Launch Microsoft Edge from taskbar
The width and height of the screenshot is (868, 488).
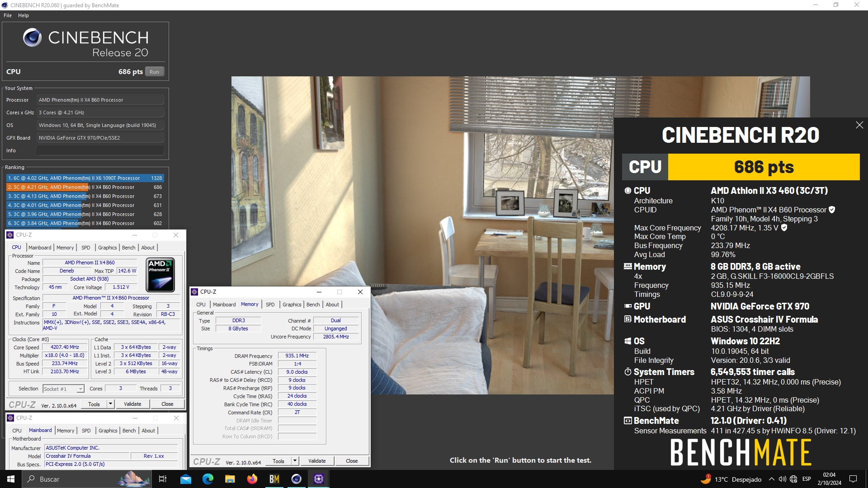pos(208,479)
